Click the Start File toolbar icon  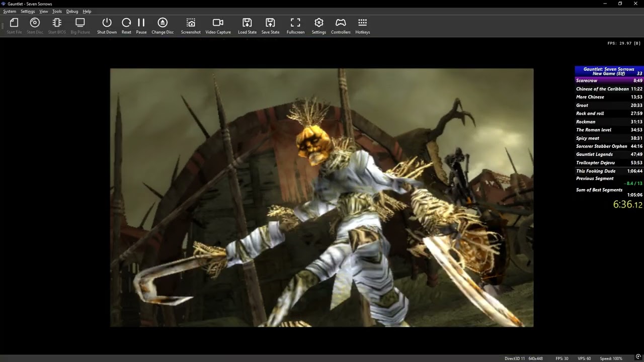pyautogui.click(x=14, y=26)
